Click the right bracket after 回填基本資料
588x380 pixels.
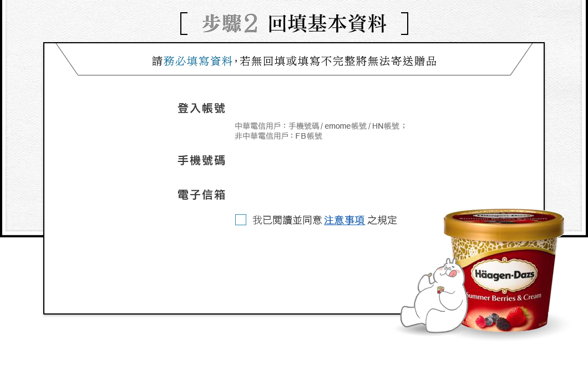tap(404, 24)
